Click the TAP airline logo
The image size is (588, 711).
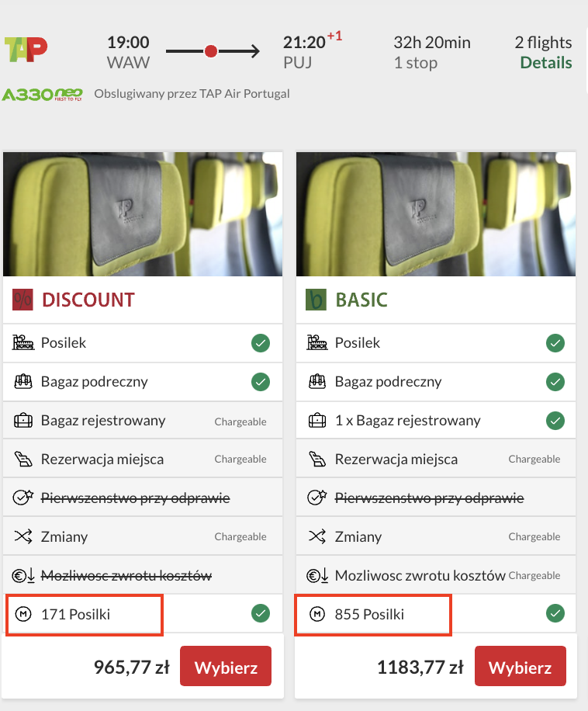coord(26,50)
